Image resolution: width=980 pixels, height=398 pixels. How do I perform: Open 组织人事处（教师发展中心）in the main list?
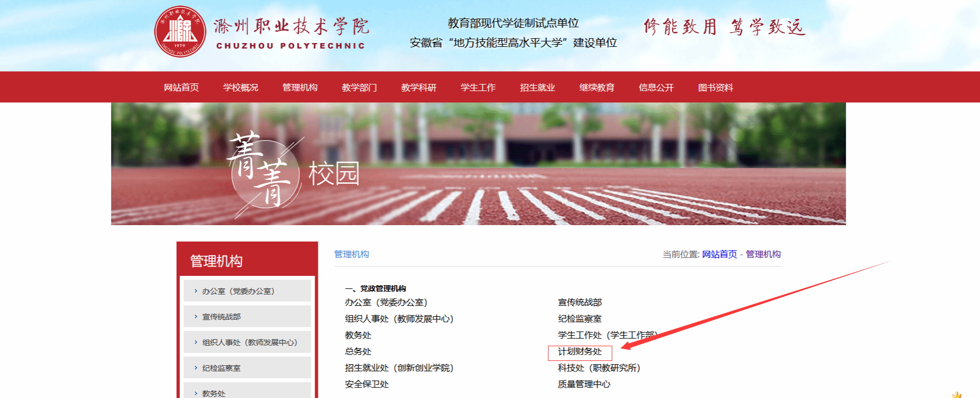[399, 319]
